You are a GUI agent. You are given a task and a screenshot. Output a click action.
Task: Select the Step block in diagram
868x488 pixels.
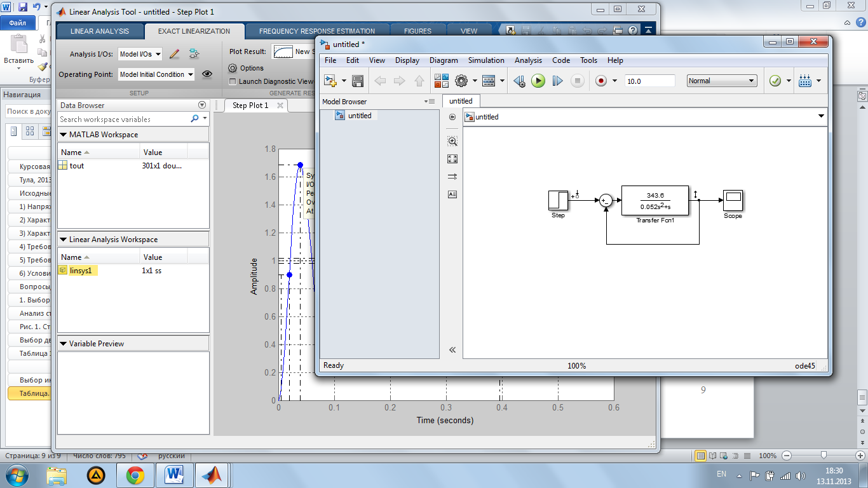[x=558, y=200]
